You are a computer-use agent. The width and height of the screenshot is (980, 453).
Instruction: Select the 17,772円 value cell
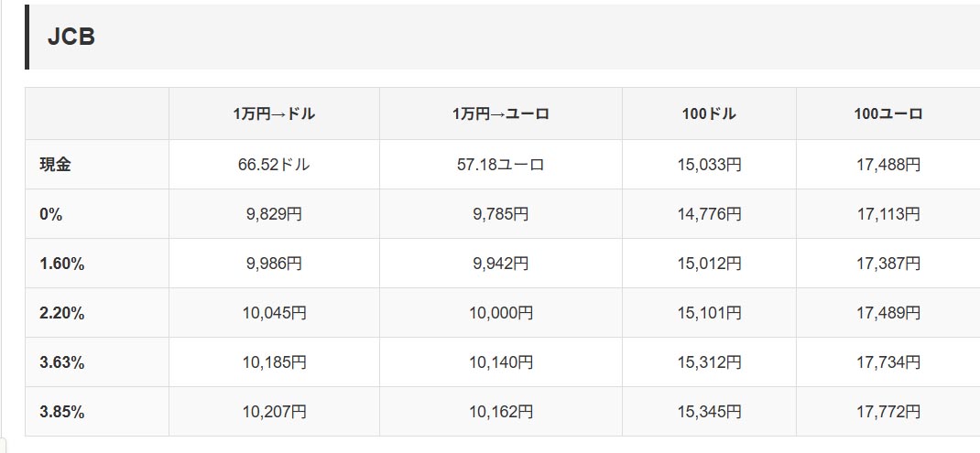pos(887,412)
